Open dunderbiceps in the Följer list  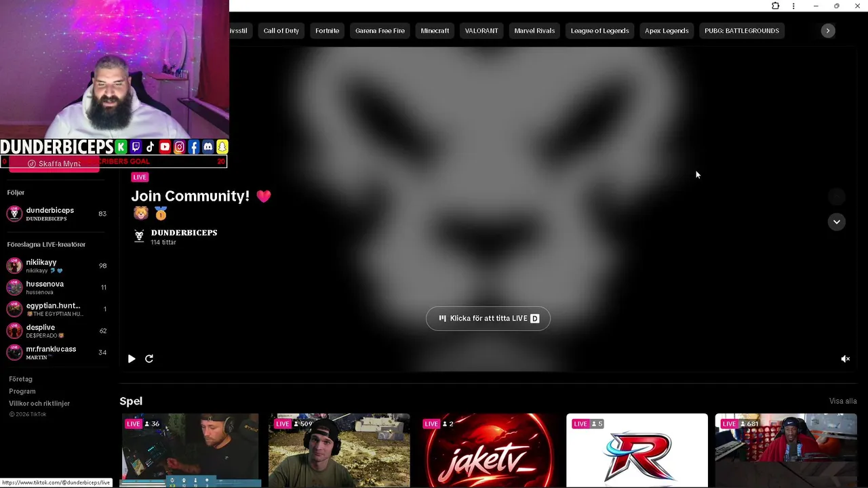[x=57, y=213]
